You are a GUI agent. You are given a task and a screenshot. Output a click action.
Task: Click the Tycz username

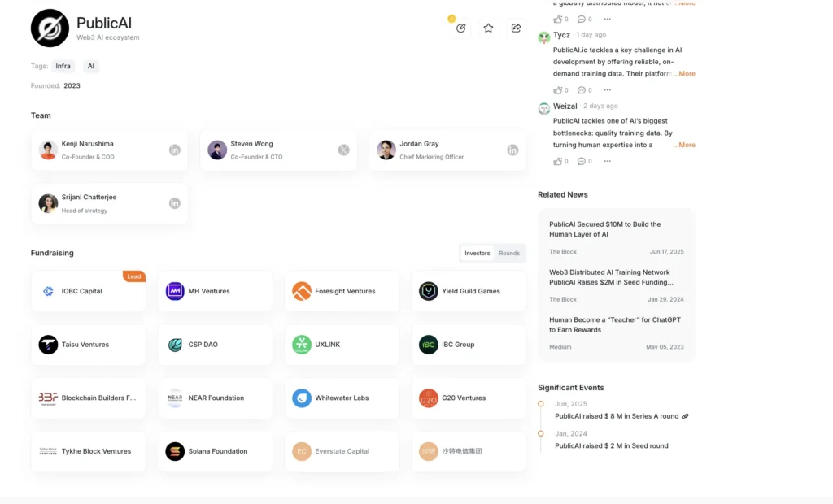[x=561, y=35]
